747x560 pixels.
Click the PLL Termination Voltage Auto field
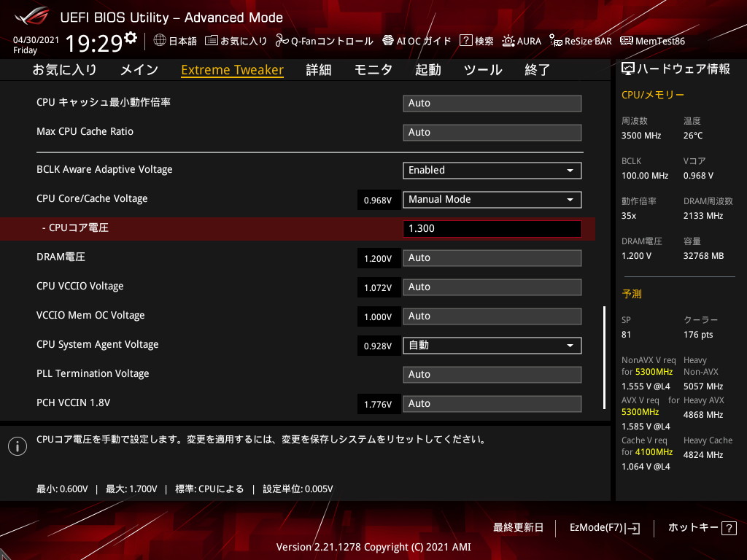coord(492,374)
